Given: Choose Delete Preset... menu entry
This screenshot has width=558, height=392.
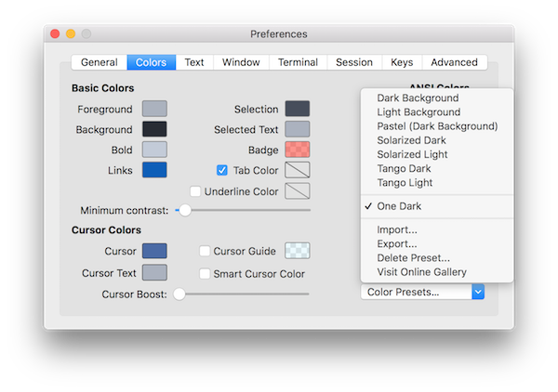Looking at the screenshot, I should pos(437,258).
